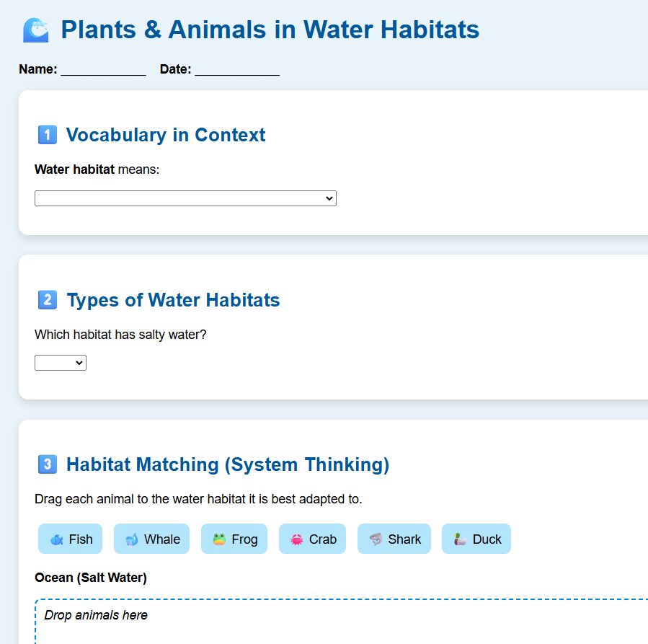Click the whale emoji icon in Whale chip
This screenshot has width=648, height=644.
point(131,539)
